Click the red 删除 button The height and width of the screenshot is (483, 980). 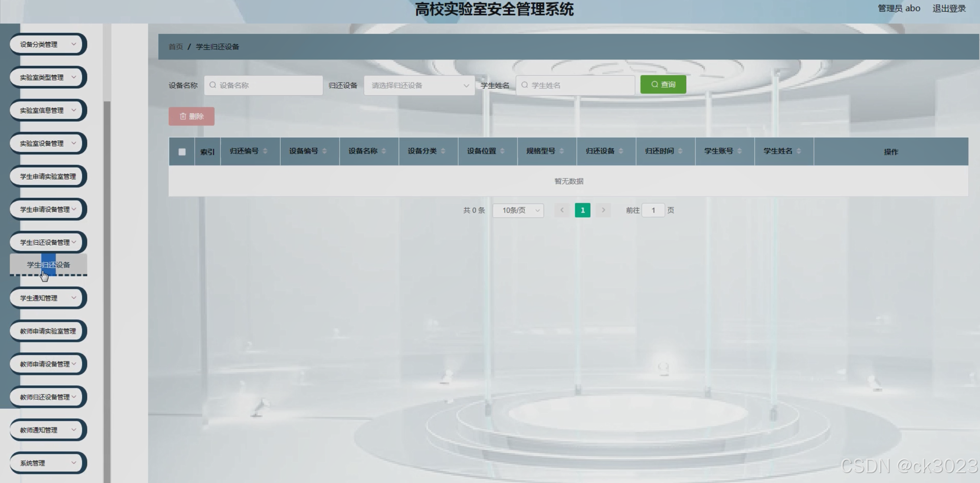191,116
